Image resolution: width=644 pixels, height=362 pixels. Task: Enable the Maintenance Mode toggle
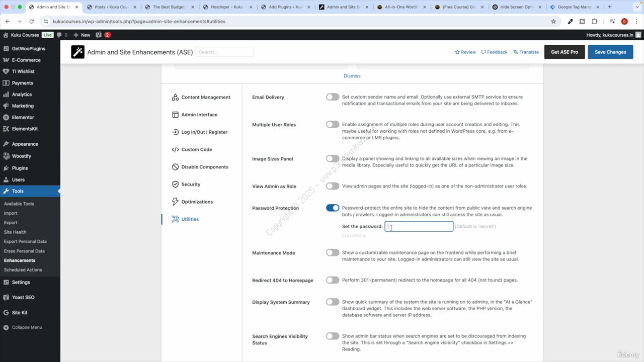point(332,253)
